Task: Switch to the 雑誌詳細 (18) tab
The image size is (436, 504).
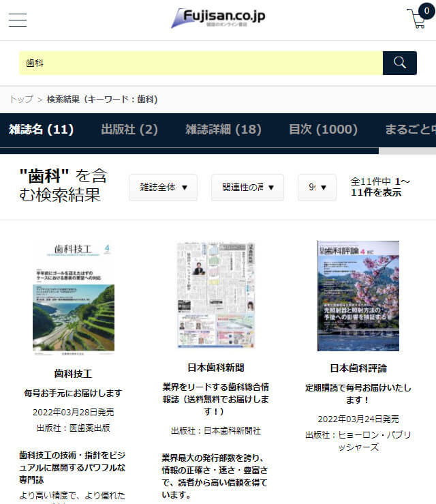Action: (x=223, y=130)
